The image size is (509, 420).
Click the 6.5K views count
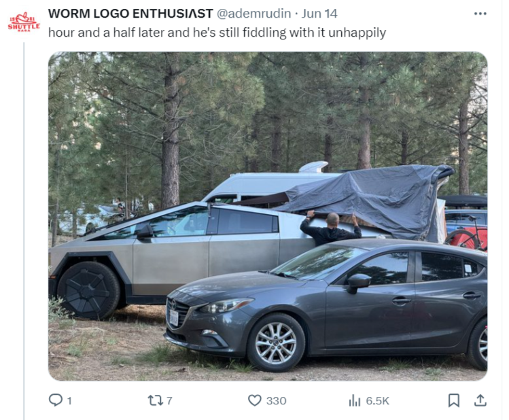pos(378,401)
